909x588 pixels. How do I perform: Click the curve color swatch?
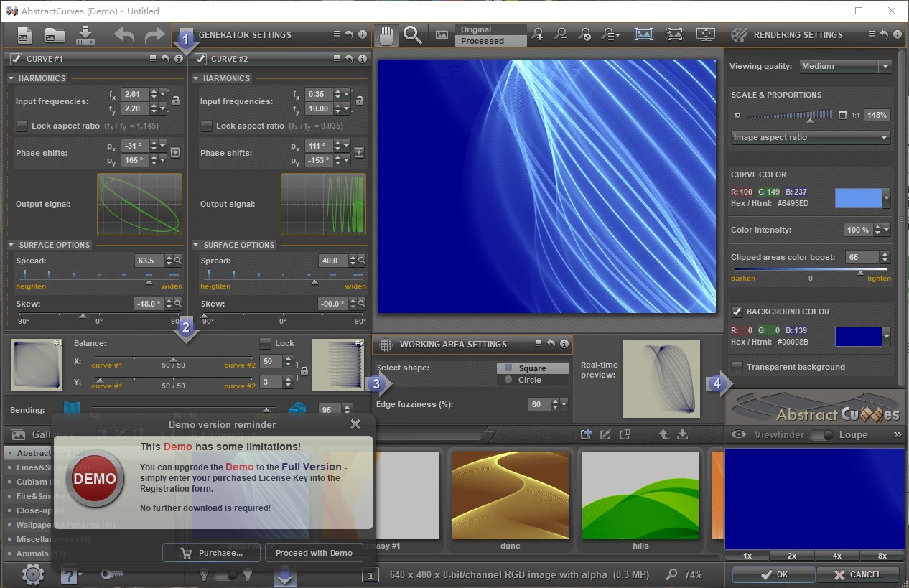[x=858, y=198]
